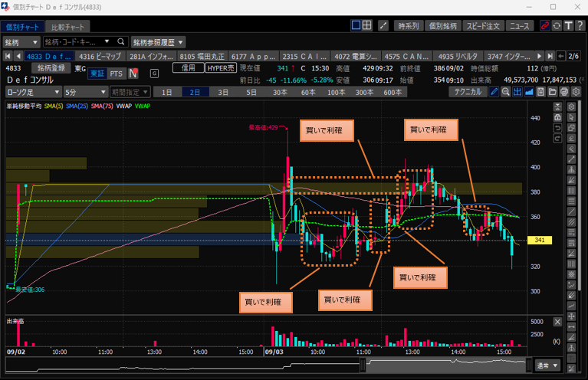Click the magnifier zoom icon

[506, 92]
